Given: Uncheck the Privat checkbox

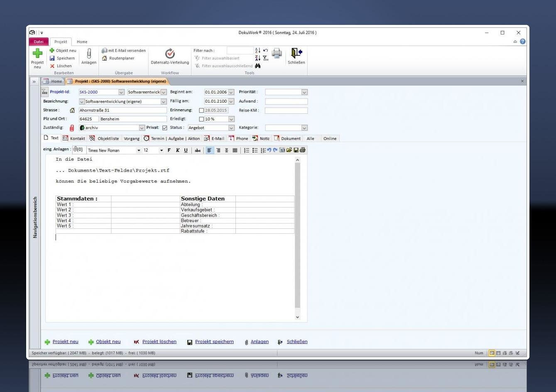Looking at the screenshot, I should tap(165, 128).
